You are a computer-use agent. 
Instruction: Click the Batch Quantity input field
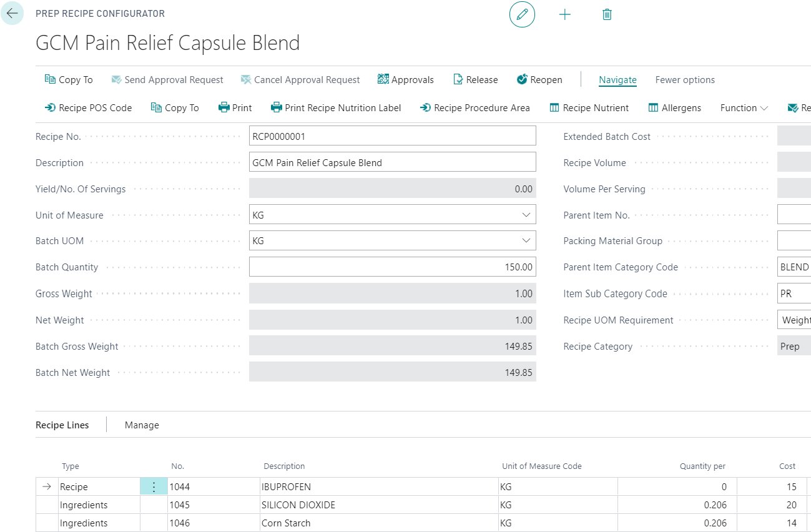pyautogui.click(x=392, y=267)
